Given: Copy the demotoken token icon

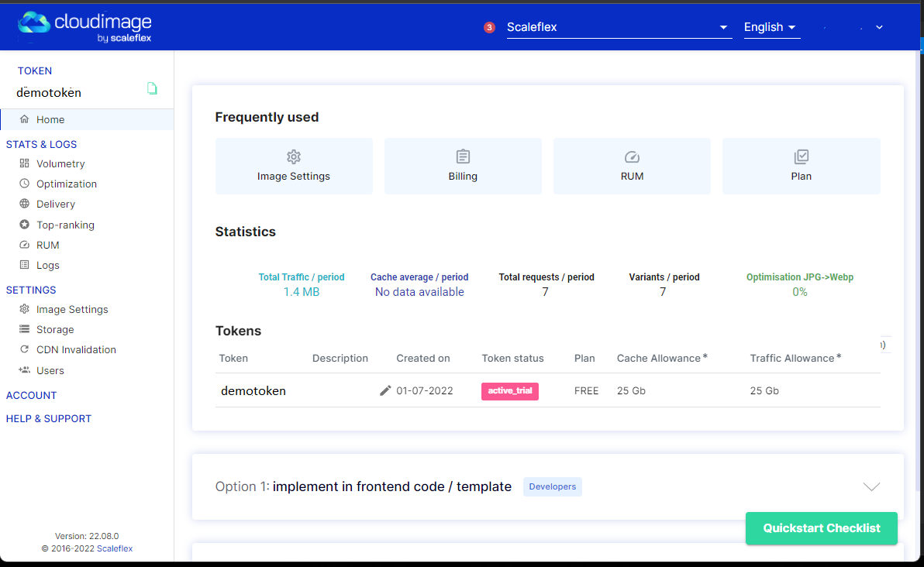Looking at the screenshot, I should point(152,89).
